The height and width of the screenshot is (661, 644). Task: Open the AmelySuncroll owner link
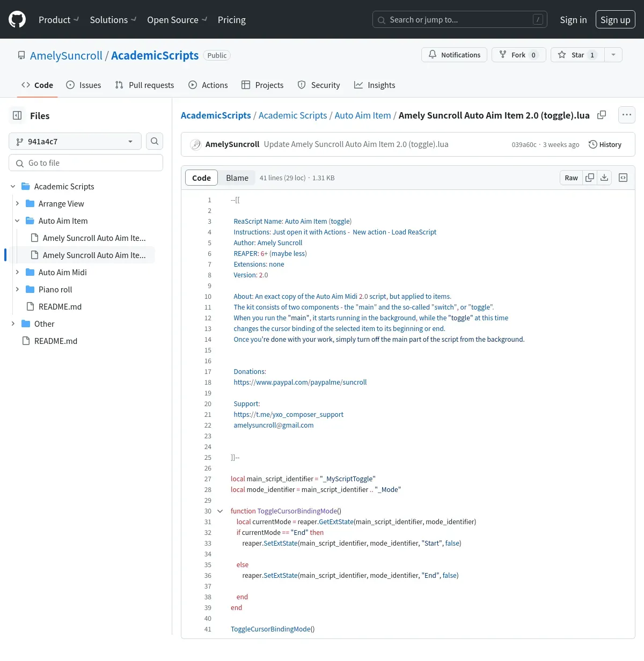(66, 56)
